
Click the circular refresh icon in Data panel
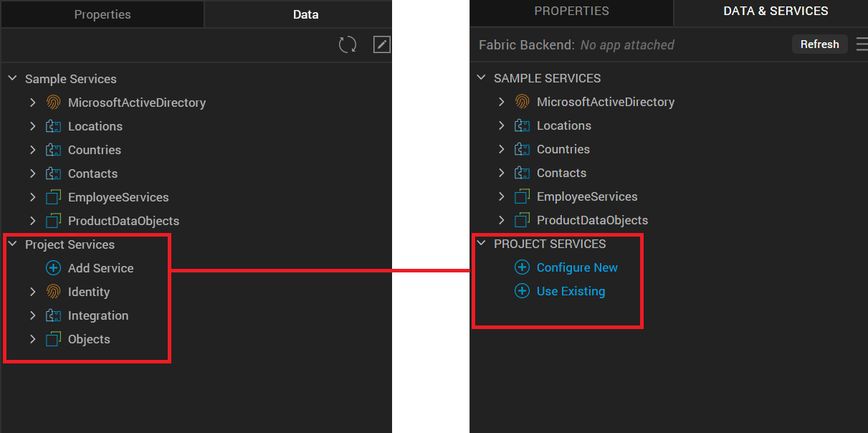[348, 45]
